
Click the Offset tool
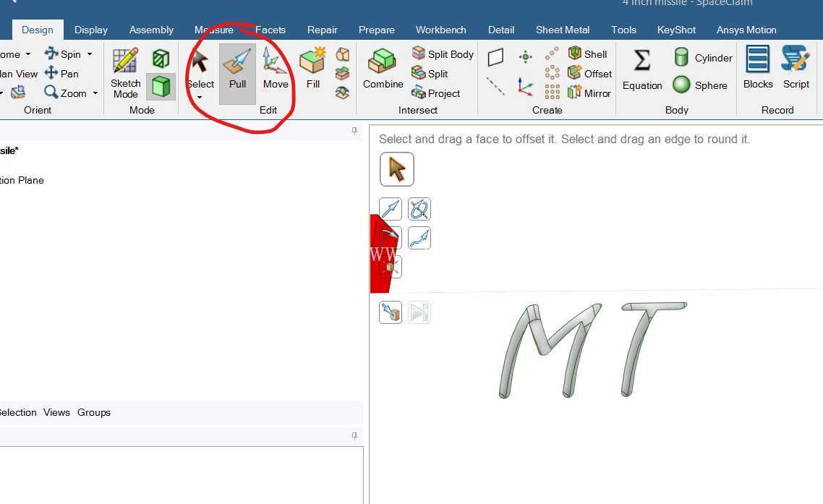coord(590,74)
